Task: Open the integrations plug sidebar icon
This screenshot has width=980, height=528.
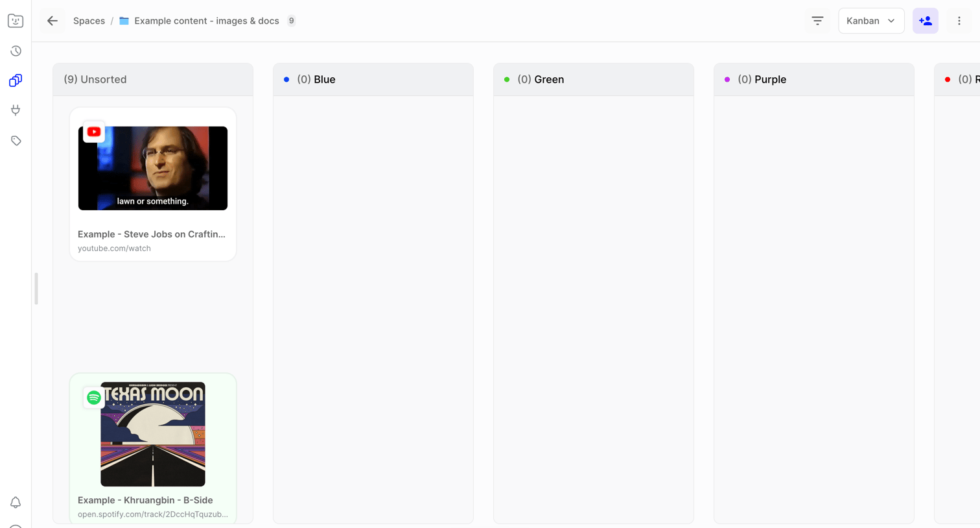Action: [x=16, y=110]
